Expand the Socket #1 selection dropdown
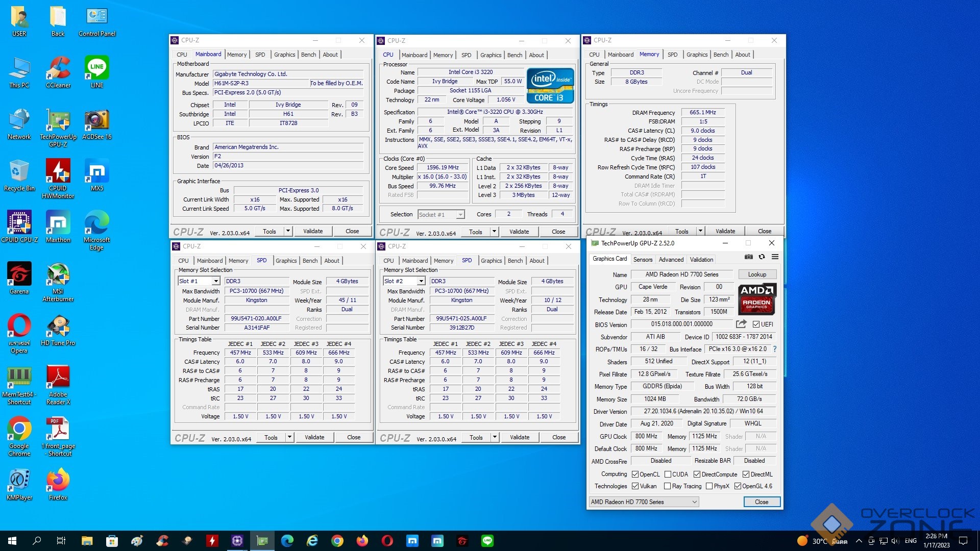The height and width of the screenshot is (551, 980). pyautogui.click(x=460, y=215)
